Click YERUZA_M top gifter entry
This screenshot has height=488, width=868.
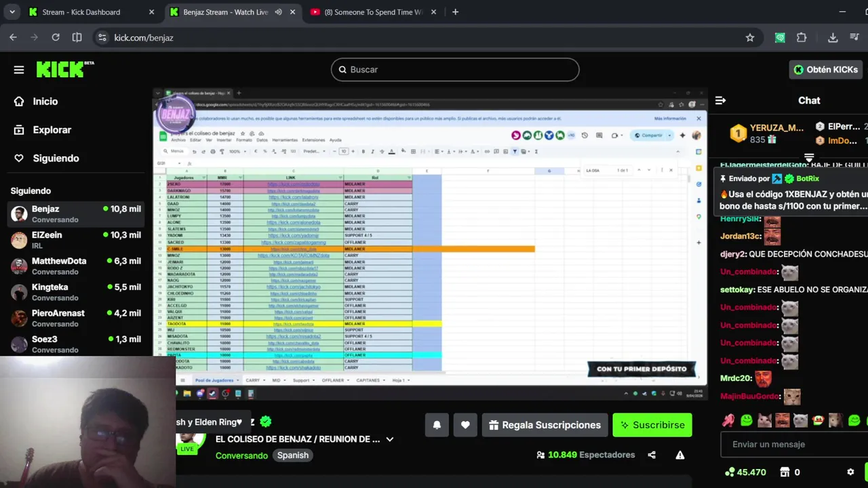(x=768, y=134)
